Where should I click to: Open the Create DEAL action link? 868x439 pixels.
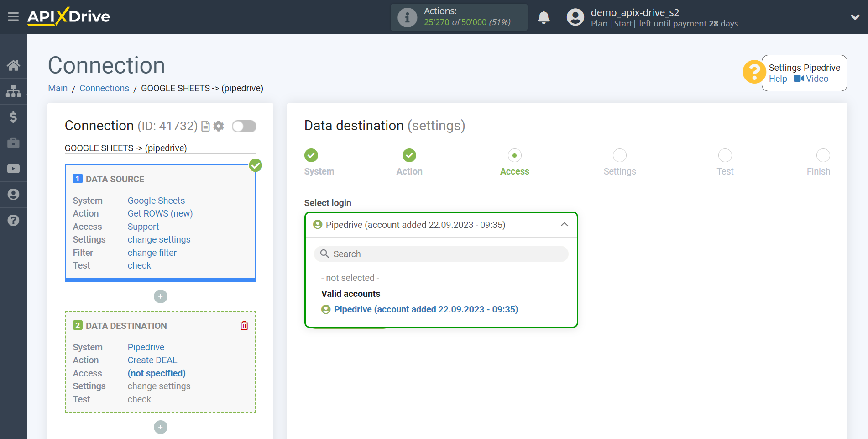[x=152, y=360]
